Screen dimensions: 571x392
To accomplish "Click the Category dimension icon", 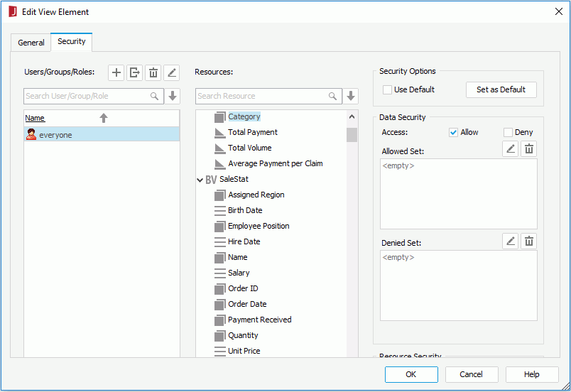I will coord(220,117).
